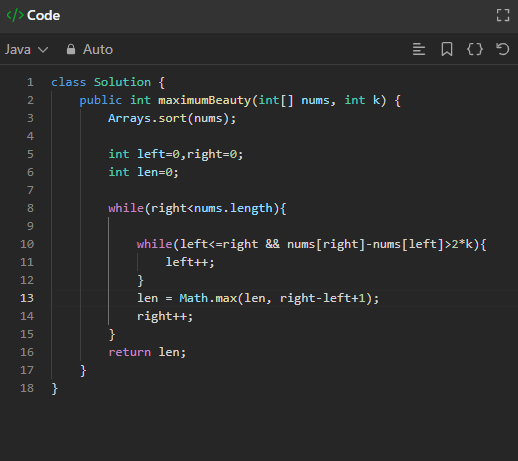
Task: Click the reset code arrow icon
Action: (502, 49)
